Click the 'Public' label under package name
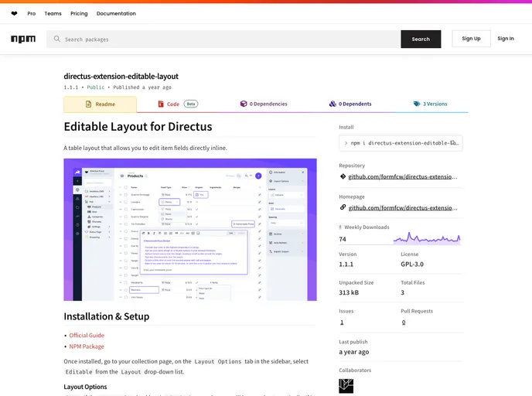Image resolution: width=532 pixels, height=396 pixels. (96, 87)
